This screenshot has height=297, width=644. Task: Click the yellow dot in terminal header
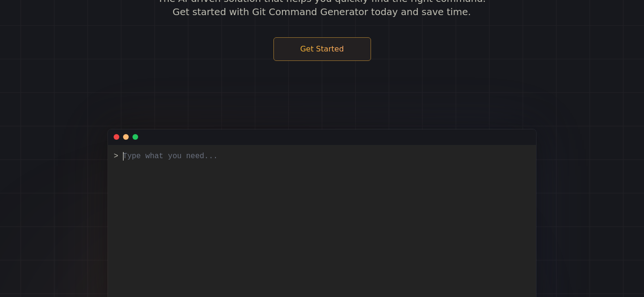click(x=126, y=137)
